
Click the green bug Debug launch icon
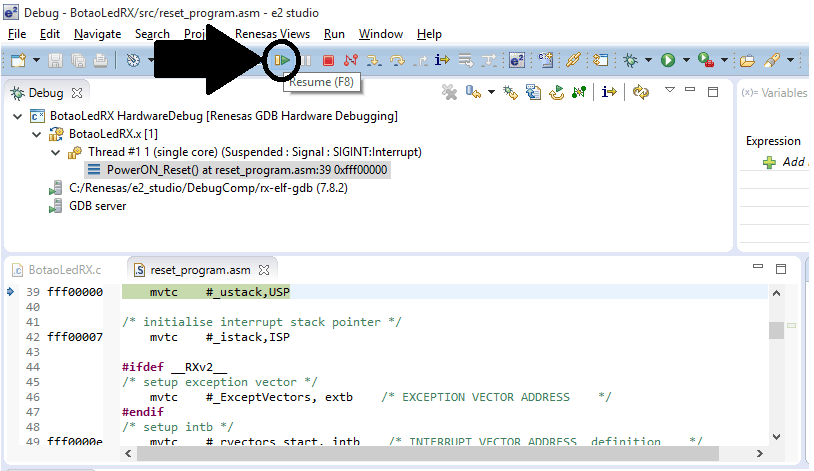coord(630,60)
